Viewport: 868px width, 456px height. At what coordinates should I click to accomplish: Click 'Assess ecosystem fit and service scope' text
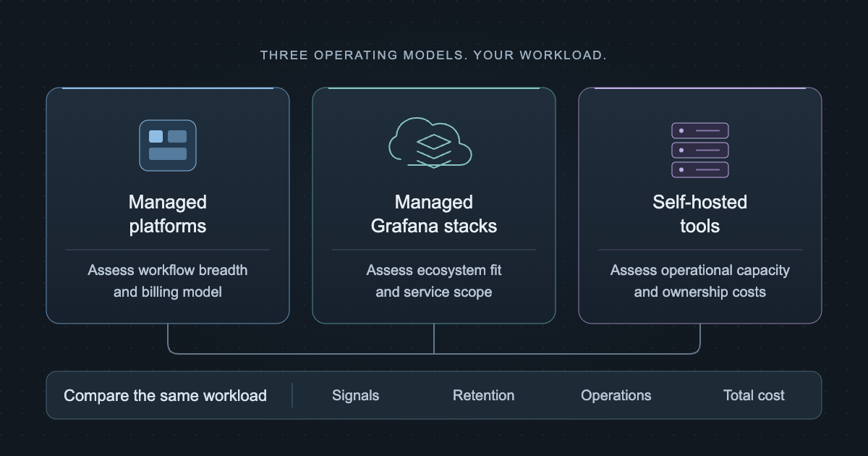point(434,282)
